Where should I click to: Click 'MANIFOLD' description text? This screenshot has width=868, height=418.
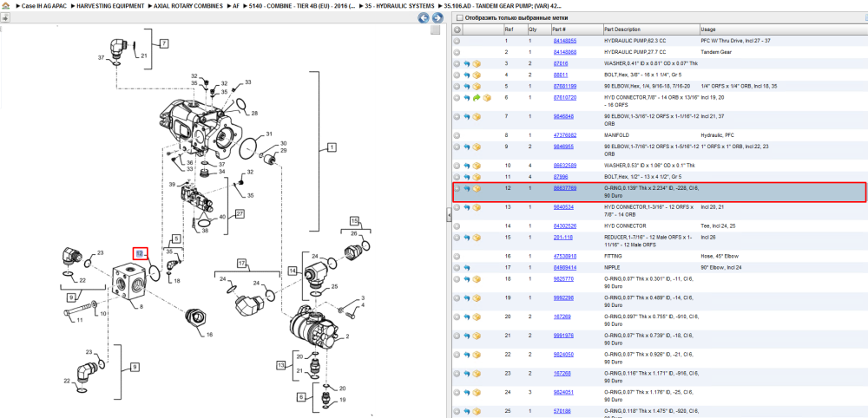[x=616, y=135]
